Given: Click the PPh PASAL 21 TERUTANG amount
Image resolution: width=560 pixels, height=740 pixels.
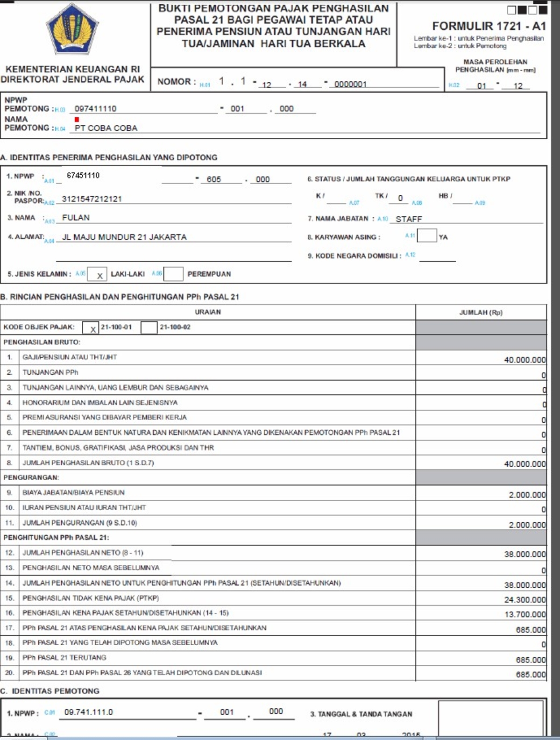Looking at the screenshot, I should click(x=481, y=659).
